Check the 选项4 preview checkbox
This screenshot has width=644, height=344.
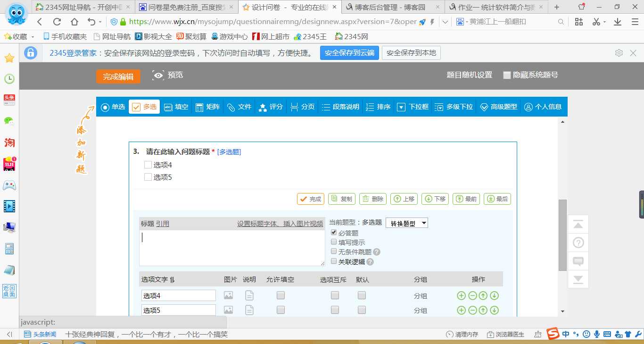click(148, 165)
